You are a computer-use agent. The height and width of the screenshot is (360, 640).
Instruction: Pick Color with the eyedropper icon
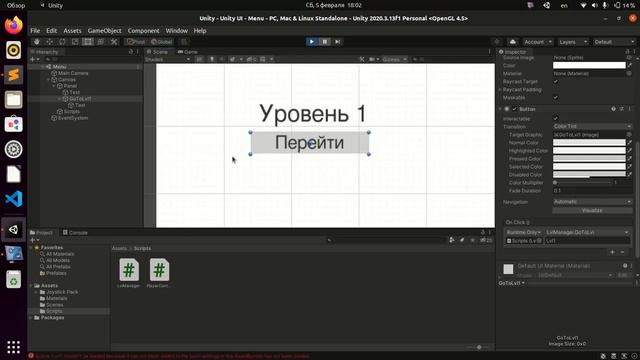click(630, 65)
